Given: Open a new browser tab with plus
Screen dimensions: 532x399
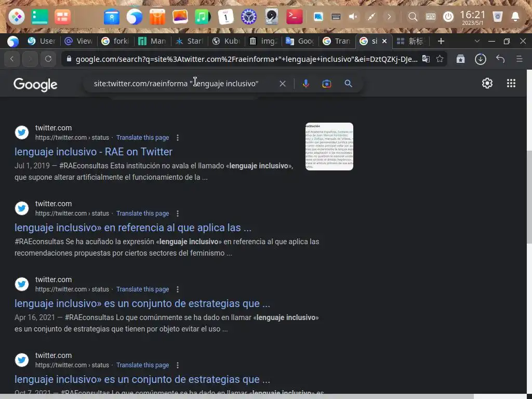Looking at the screenshot, I should coord(441,41).
